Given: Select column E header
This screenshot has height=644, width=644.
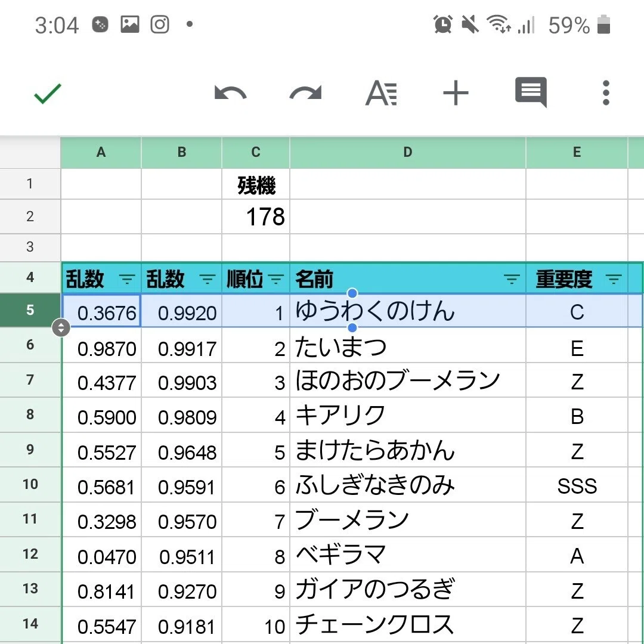Looking at the screenshot, I should coord(577,153).
